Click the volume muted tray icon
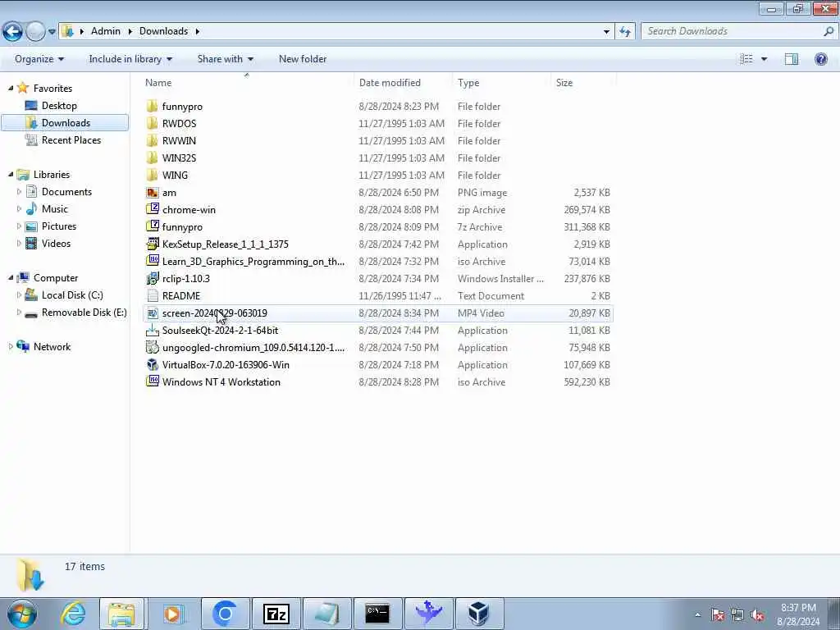 click(x=757, y=615)
